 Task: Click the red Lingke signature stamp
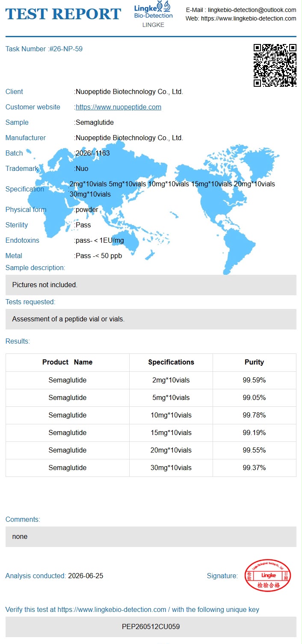click(x=268, y=576)
